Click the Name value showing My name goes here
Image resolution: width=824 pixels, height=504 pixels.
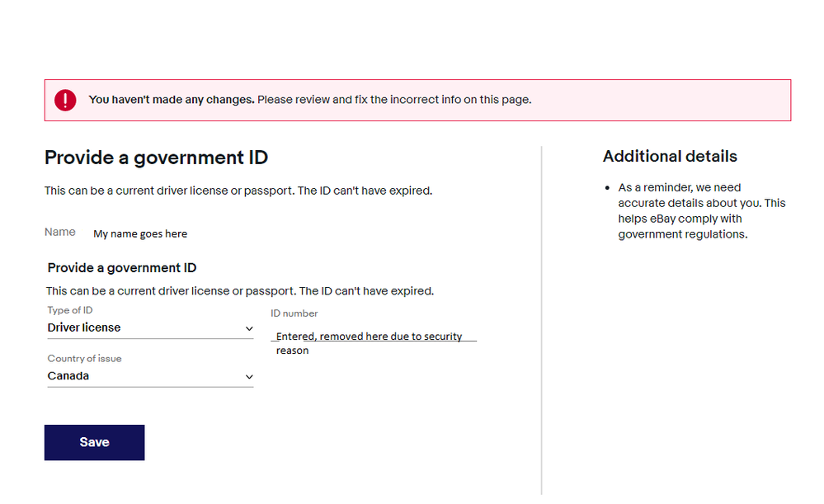coord(140,233)
